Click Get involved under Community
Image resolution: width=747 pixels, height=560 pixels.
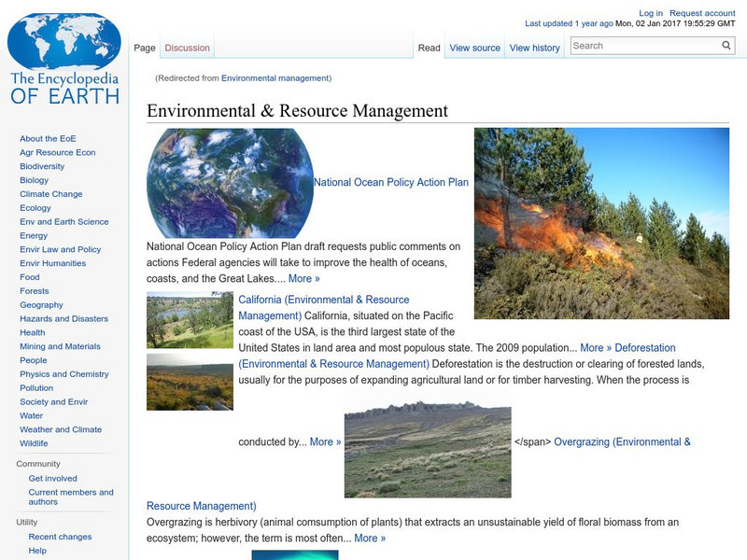click(x=52, y=478)
